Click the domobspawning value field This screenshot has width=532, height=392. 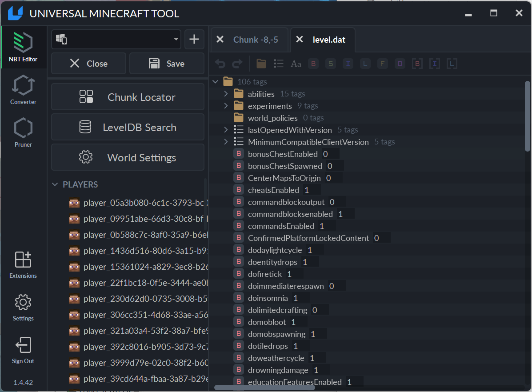(x=318, y=334)
